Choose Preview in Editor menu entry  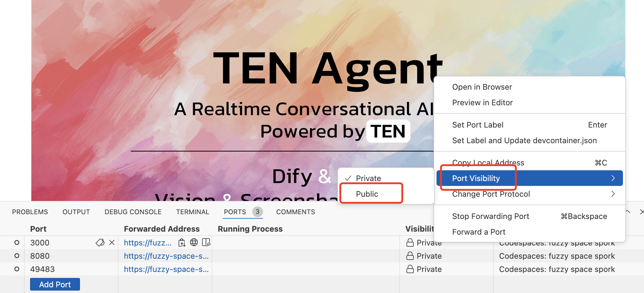(529, 103)
